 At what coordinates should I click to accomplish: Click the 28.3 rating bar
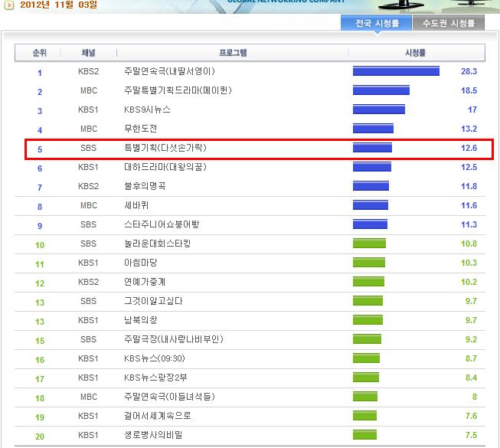tap(396, 70)
